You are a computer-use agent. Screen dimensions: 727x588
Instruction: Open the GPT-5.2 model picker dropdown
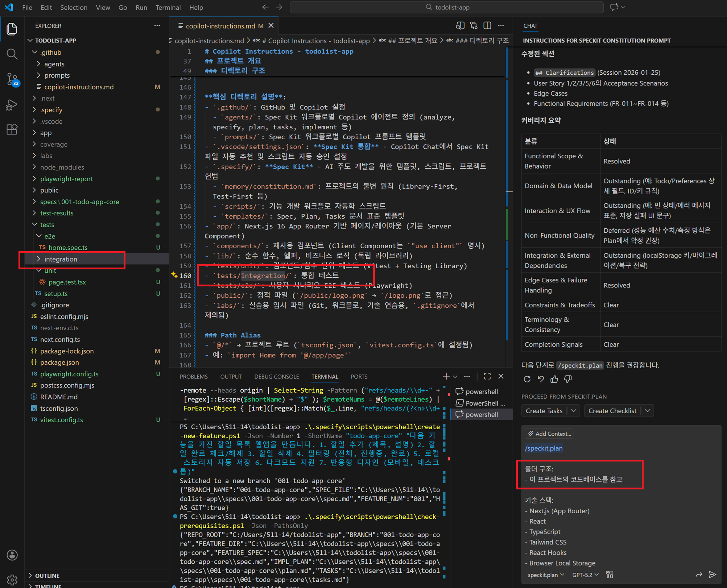point(585,575)
